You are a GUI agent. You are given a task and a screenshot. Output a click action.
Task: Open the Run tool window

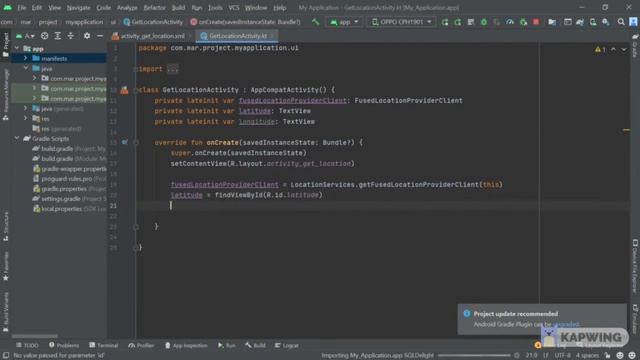[227, 345]
